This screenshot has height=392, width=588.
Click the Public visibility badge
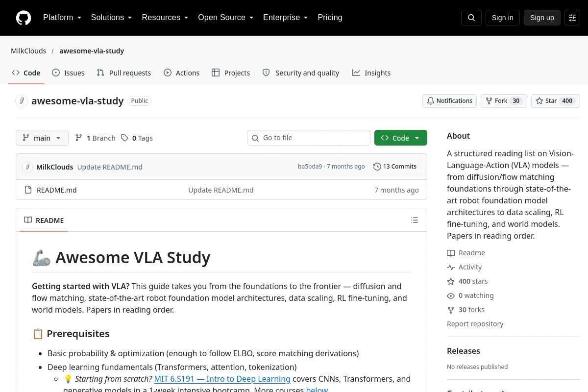(140, 101)
